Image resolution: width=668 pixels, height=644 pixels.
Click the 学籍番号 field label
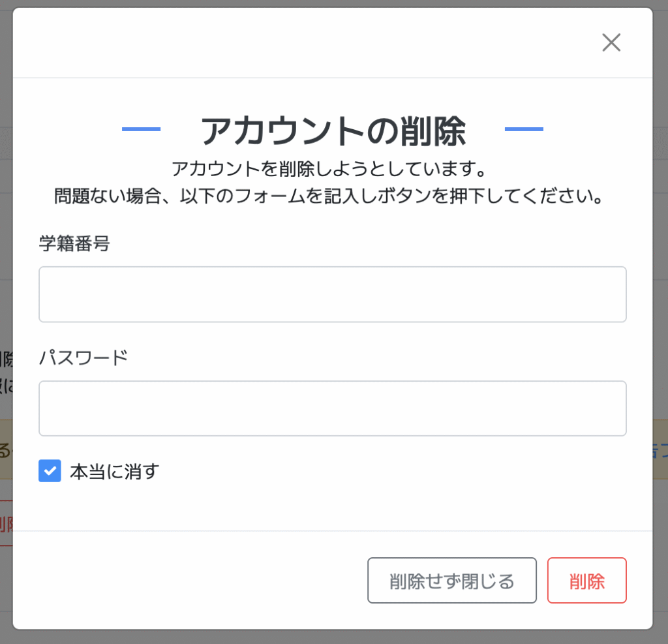[x=74, y=244]
